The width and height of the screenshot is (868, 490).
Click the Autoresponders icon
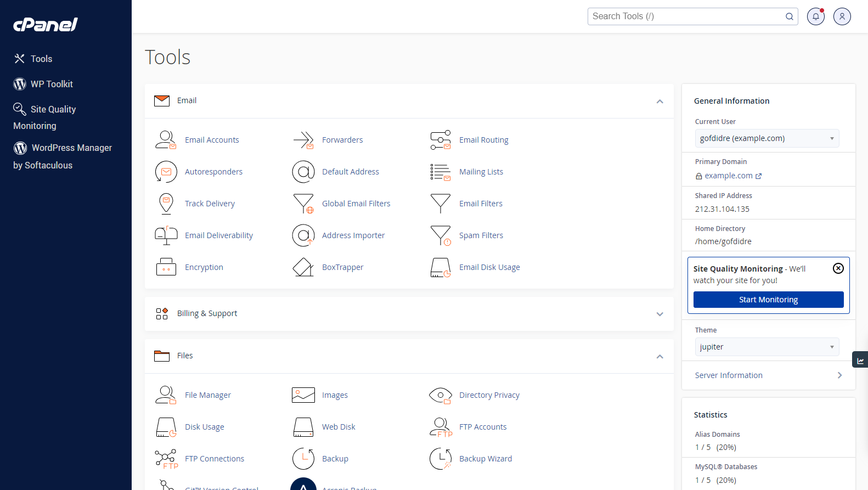pos(166,172)
